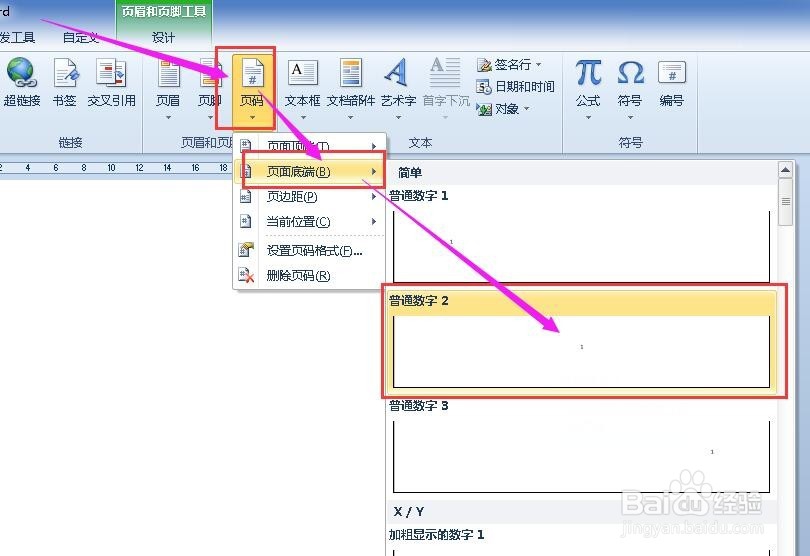Screen dimensions: 810x556
Task: Click the Symbol (符号) omega icon
Action: coord(630,72)
